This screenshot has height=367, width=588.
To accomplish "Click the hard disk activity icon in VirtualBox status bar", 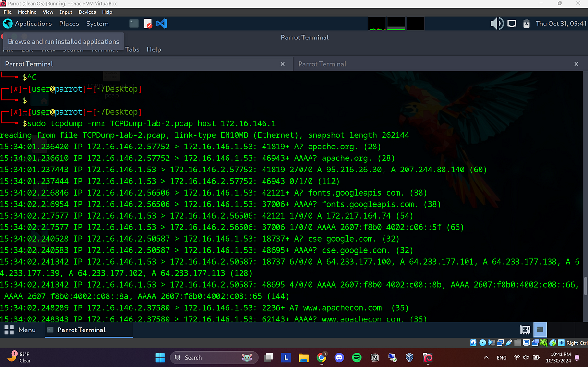I will click(x=473, y=343).
